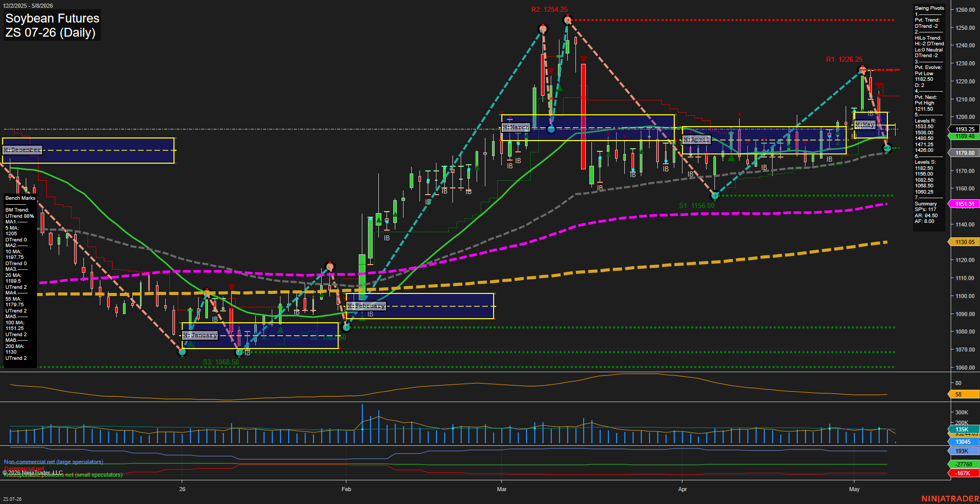
Task: Click the Swing Pivots panel header
Action: click(x=930, y=8)
